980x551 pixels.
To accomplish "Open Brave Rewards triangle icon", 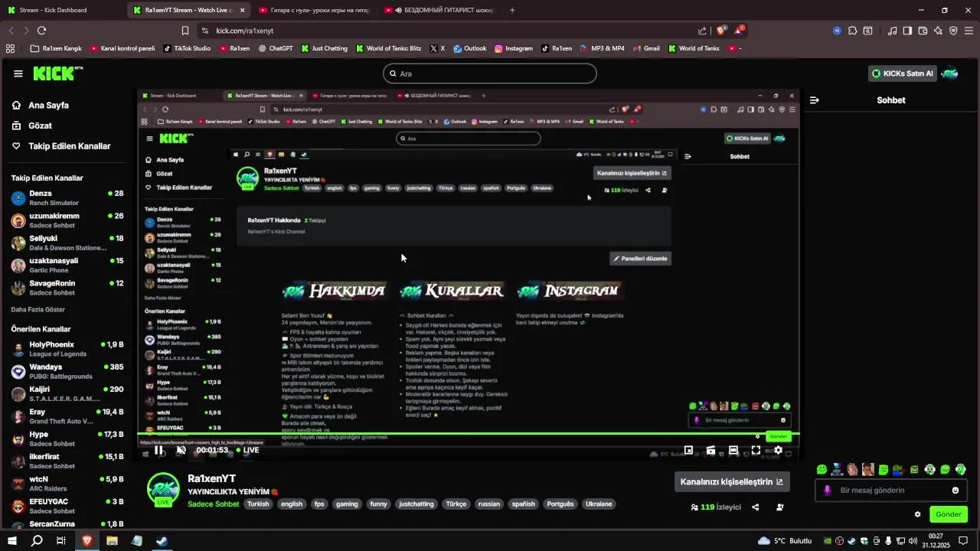I will point(739,31).
